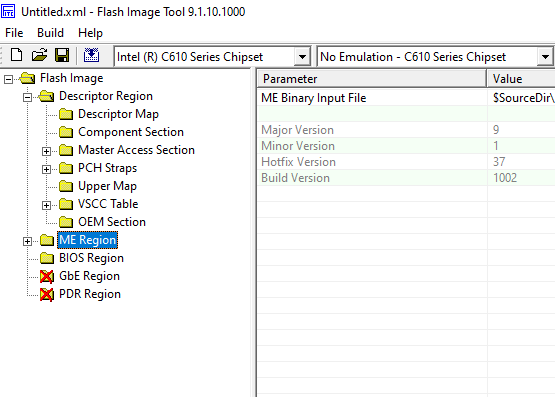Click the New file toolbar icon

(x=16, y=56)
